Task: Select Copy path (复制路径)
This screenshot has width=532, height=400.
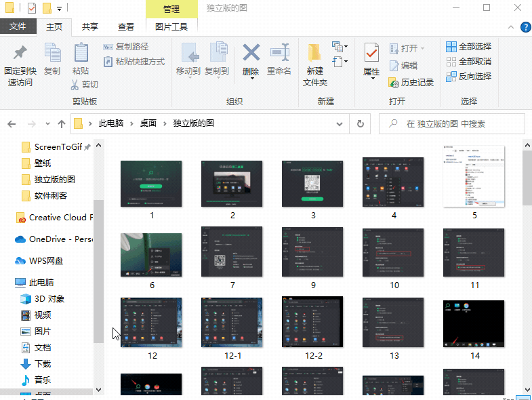Action: click(126, 47)
